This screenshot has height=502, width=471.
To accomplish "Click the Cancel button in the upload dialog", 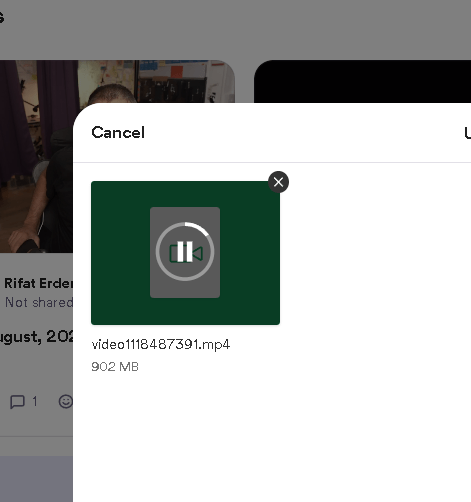I will [118, 133].
